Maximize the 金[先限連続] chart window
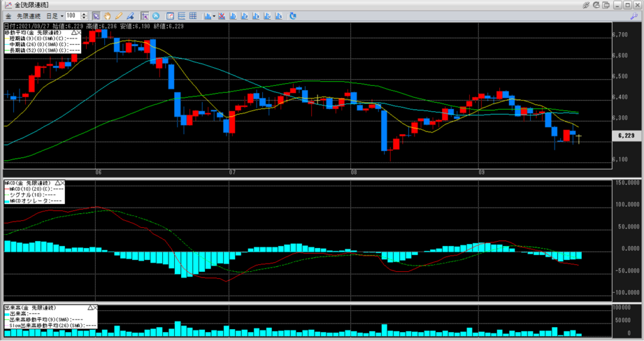Image resolution: width=644 pixels, height=341 pixels. pyautogui.click(x=628, y=5)
